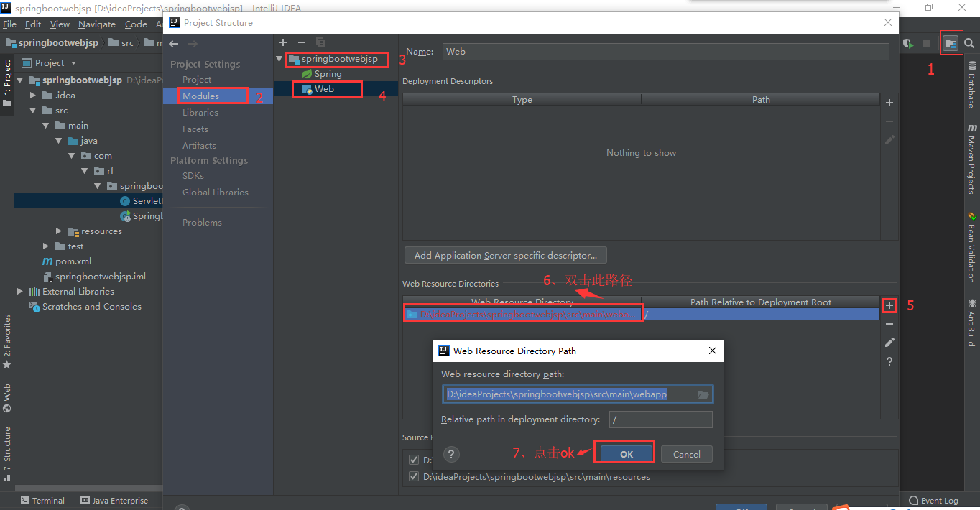This screenshot has height=510, width=980.
Task: Click the green Run icon in main toolbar
Action: tap(908, 44)
